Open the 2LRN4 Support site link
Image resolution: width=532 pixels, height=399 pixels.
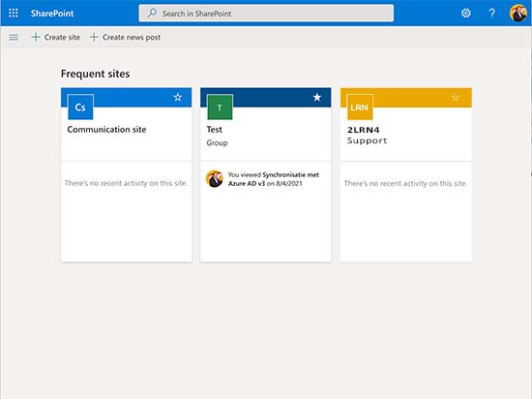coord(368,136)
